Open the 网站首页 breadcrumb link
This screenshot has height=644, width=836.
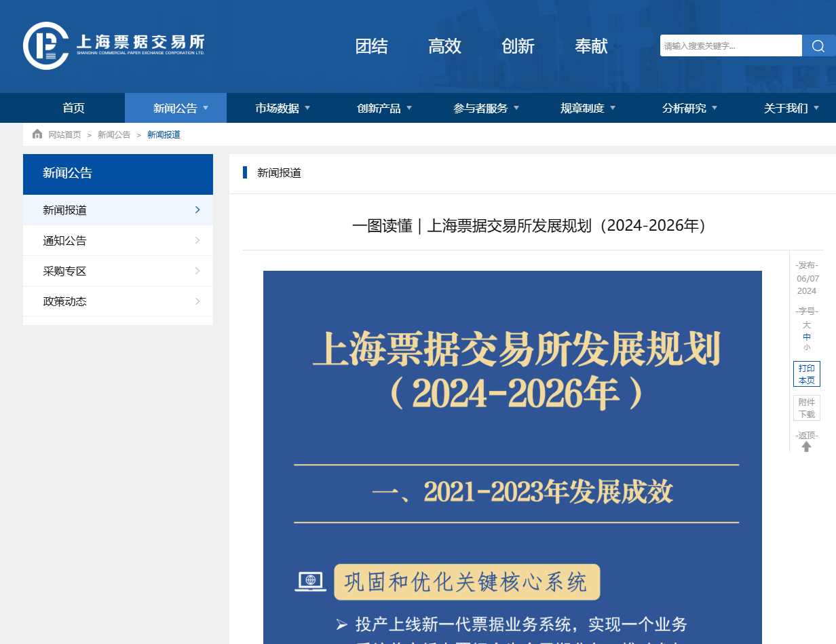coord(64,134)
